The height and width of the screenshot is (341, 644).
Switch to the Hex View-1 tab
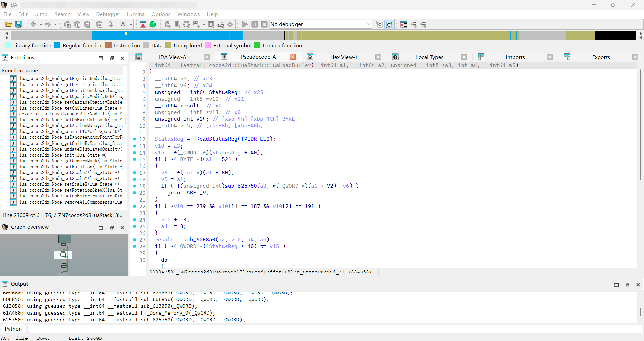[x=344, y=57]
